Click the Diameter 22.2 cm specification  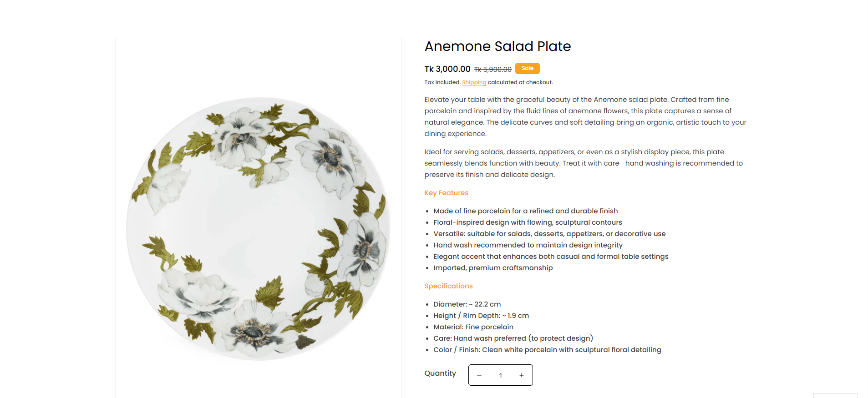[467, 304]
